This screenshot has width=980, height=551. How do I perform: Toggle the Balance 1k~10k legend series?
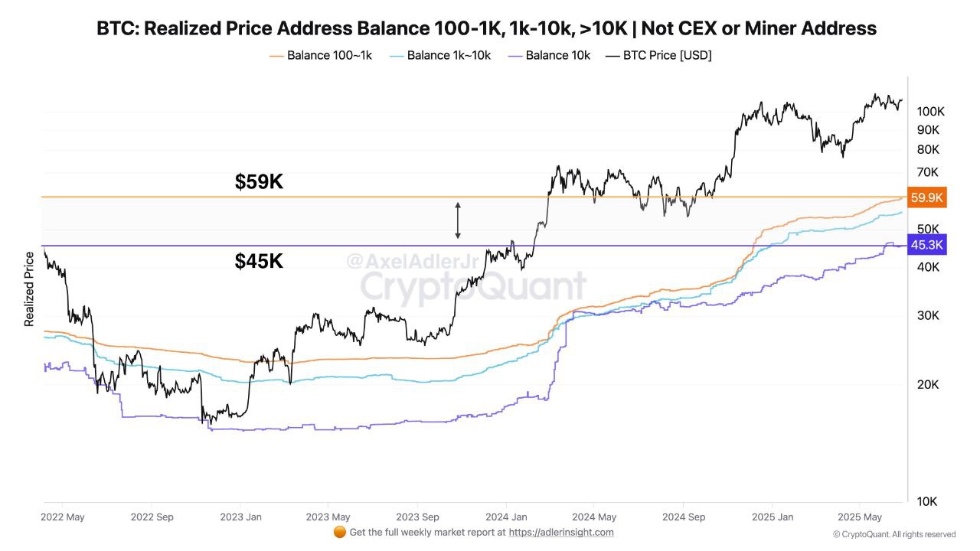click(x=440, y=55)
